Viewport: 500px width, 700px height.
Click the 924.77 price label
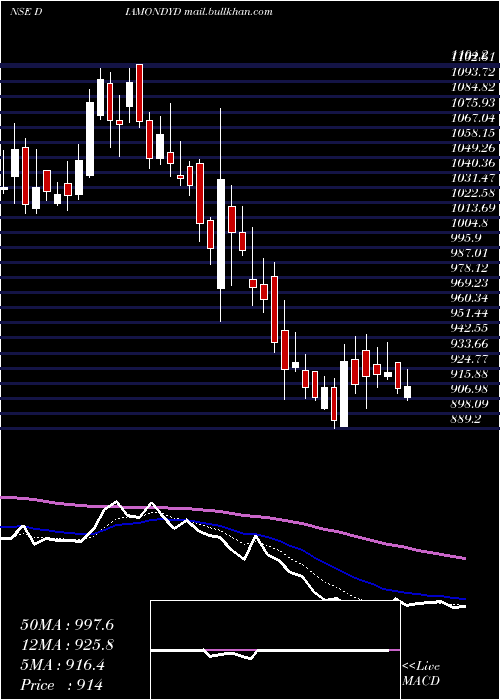click(470, 359)
